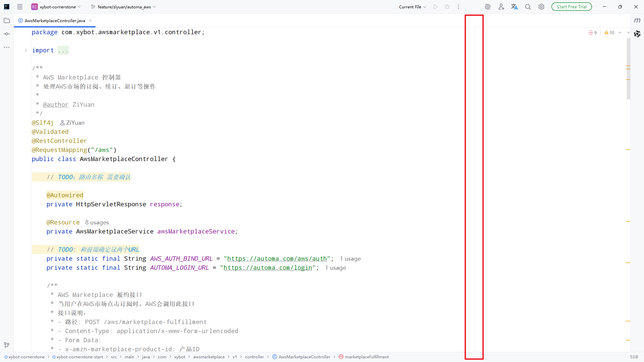Open the main hamburger menu
The width and height of the screenshot is (644, 362).
pyautogui.click(x=20, y=7)
